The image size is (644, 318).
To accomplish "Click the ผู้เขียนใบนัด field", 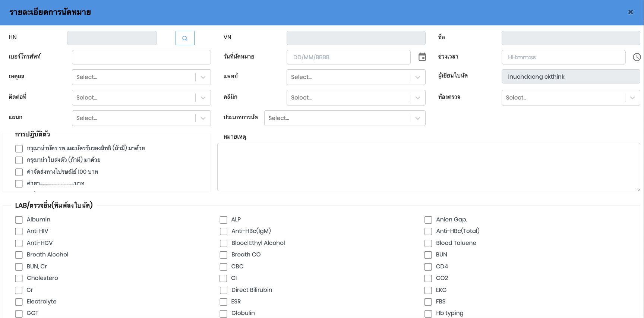I will (x=571, y=76).
